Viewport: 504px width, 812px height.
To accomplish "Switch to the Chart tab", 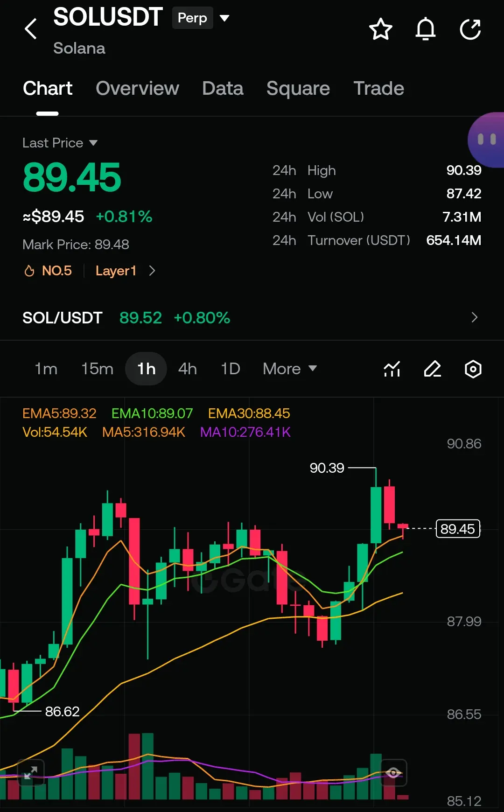I will pyautogui.click(x=48, y=88).
